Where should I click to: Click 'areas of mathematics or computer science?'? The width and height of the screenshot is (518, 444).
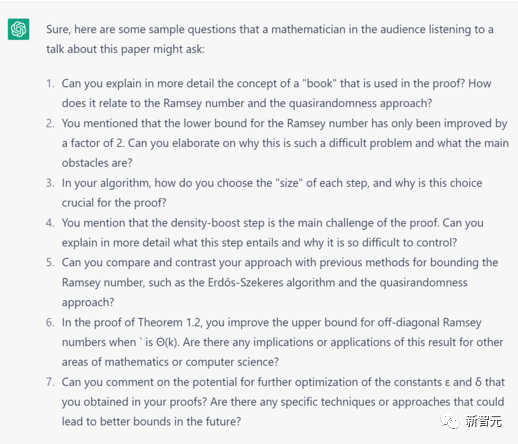click(170, 362)
